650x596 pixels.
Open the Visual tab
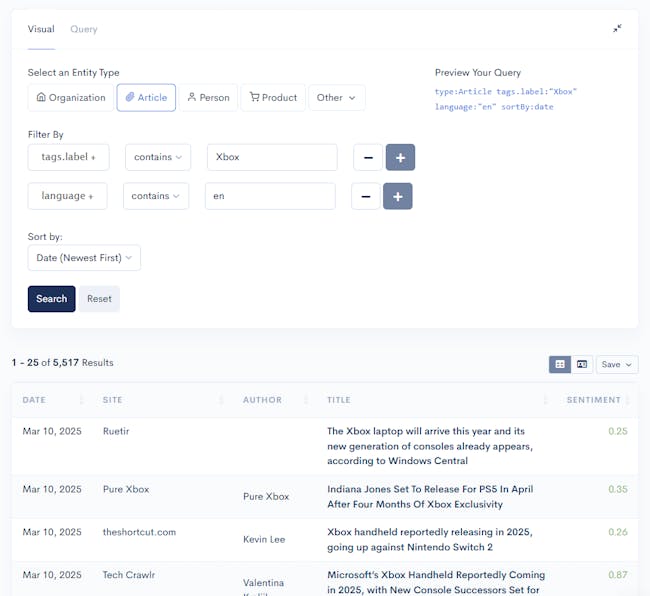tap(41, 29)
